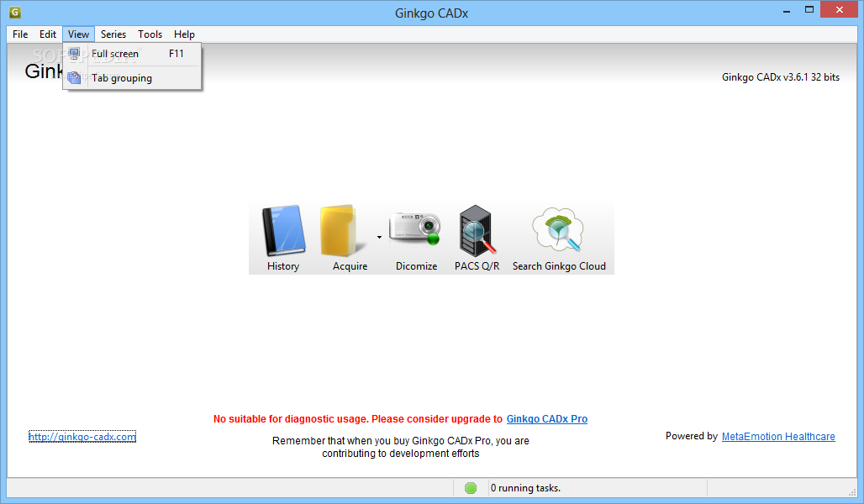The width and height of the screenshot is (864, 504).
Task: Open the Ginkgo CADx Pro link
Action: point(546,419)
